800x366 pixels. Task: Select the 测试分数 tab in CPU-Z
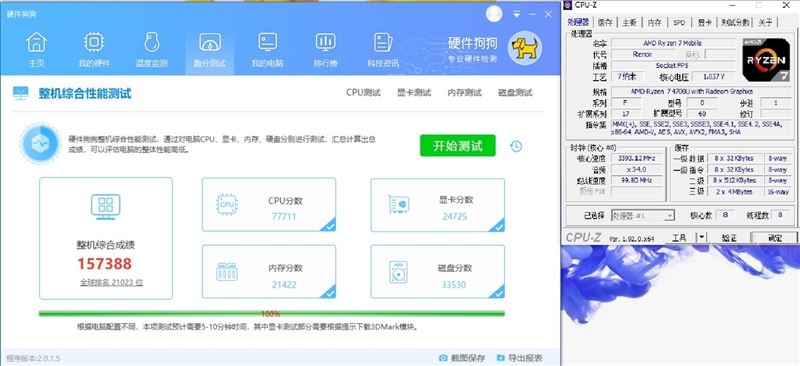[735, 22]
